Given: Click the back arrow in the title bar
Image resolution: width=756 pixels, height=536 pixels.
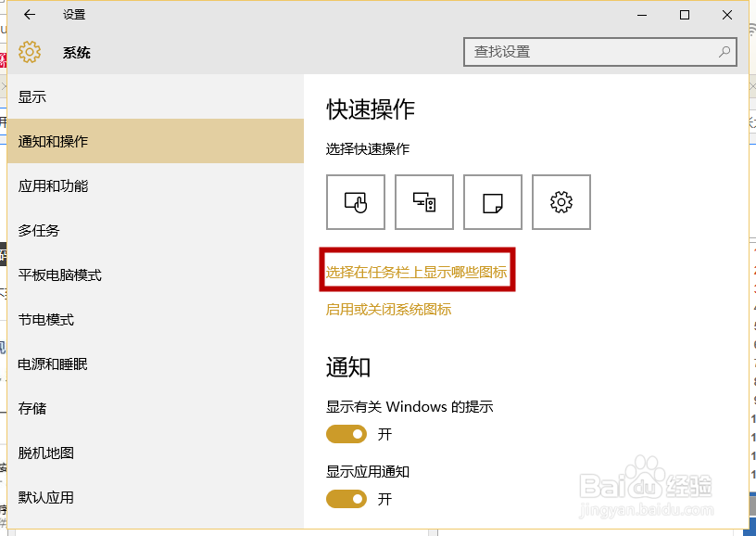Looking at the screenshot, I should pos(29,15).
